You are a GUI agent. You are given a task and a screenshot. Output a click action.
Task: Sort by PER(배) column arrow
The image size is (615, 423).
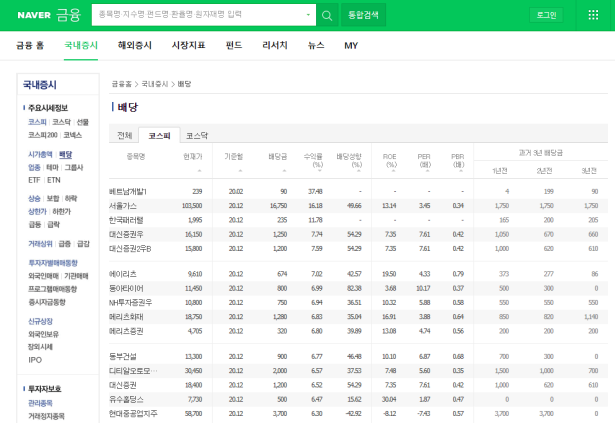pyautogui.click(x=428, y=171)
